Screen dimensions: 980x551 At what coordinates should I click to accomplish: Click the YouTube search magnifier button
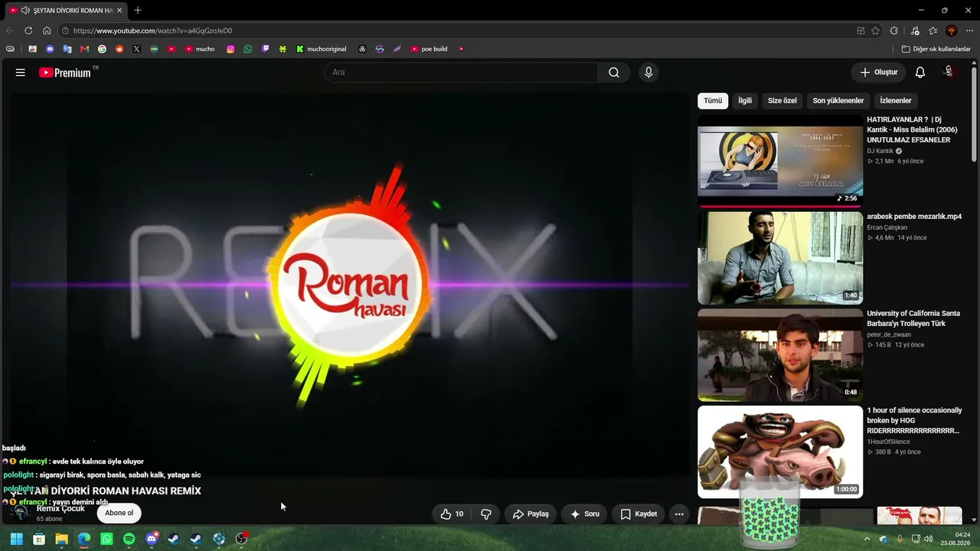[x=614, y=73]
